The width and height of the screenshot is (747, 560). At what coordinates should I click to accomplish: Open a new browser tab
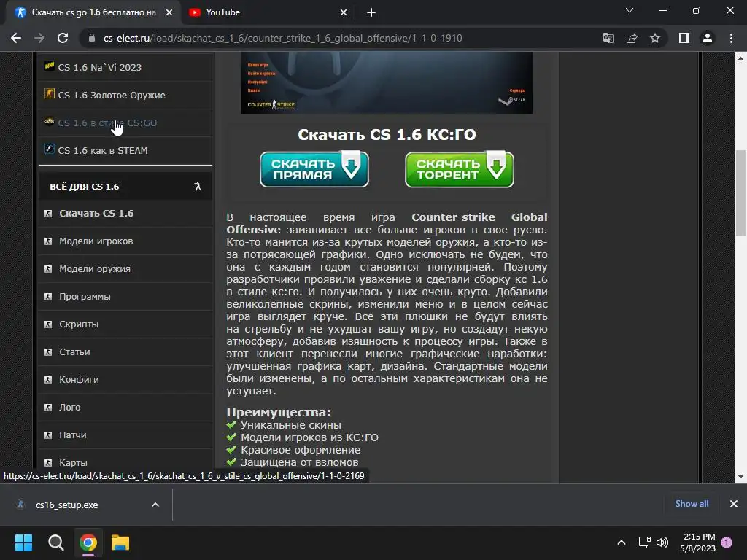371,13
